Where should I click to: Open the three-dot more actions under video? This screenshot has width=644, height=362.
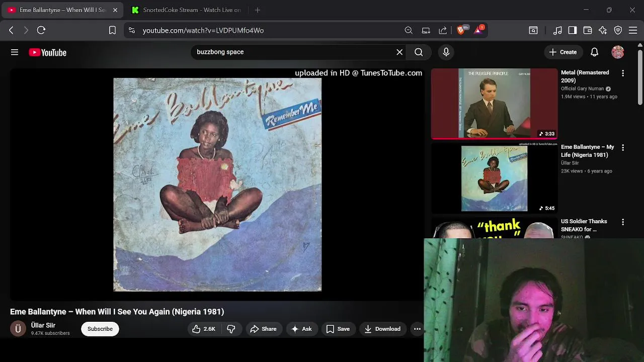[417, 329]
